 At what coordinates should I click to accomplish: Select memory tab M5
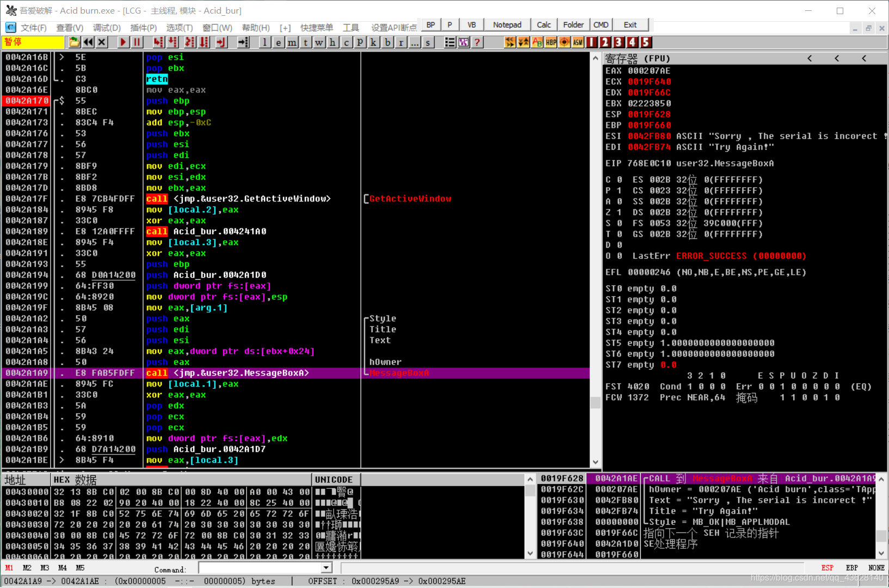click(80, 568)
